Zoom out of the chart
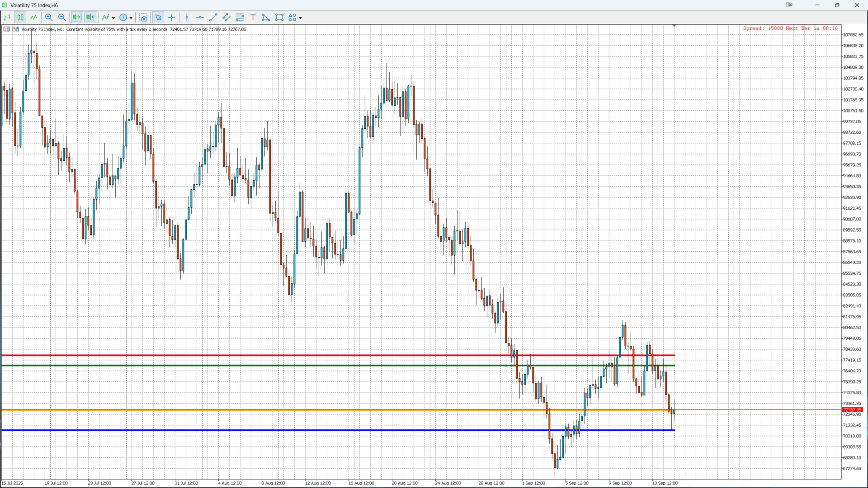 pos(62,18)
